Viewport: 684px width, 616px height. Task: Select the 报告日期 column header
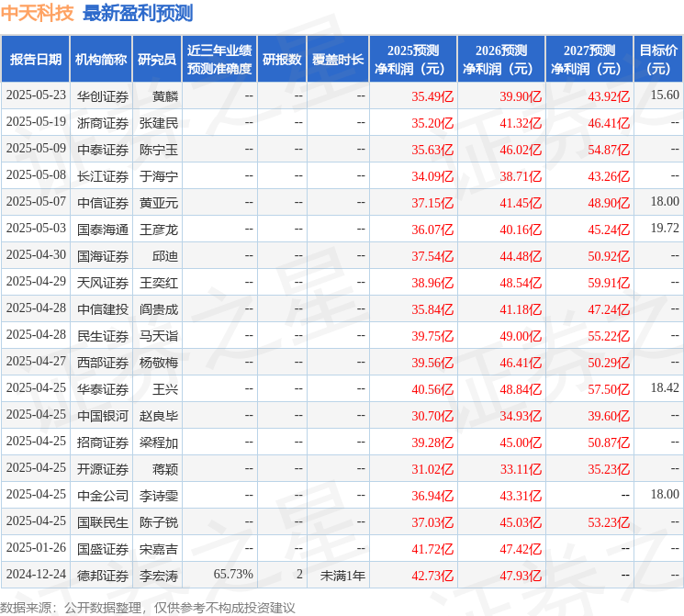coord(35,60)
